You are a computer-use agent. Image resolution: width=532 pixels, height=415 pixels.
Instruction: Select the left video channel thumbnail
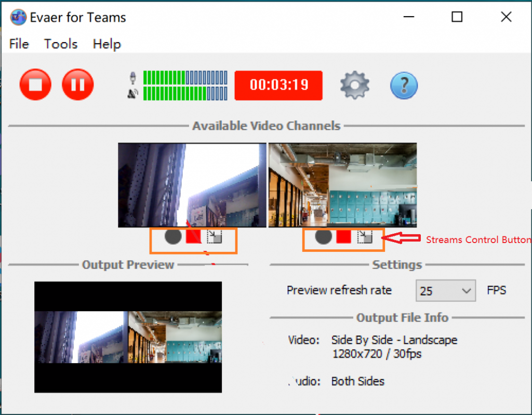click(x=192, y=185)
